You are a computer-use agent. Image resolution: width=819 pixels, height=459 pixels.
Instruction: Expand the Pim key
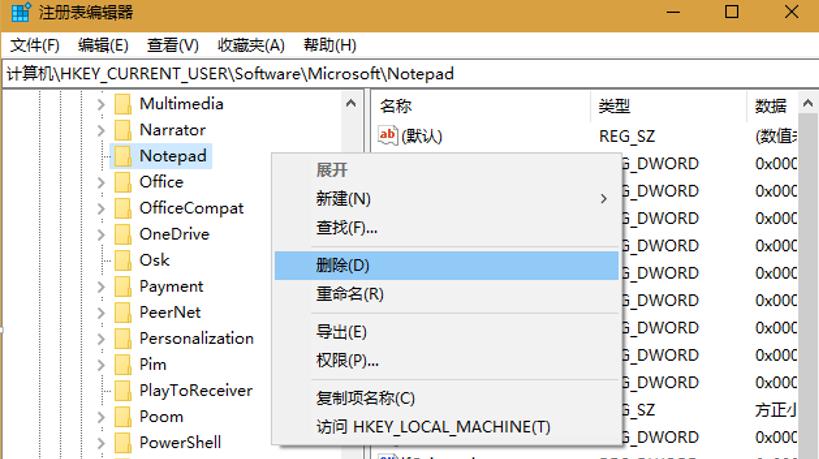point(101,366)
